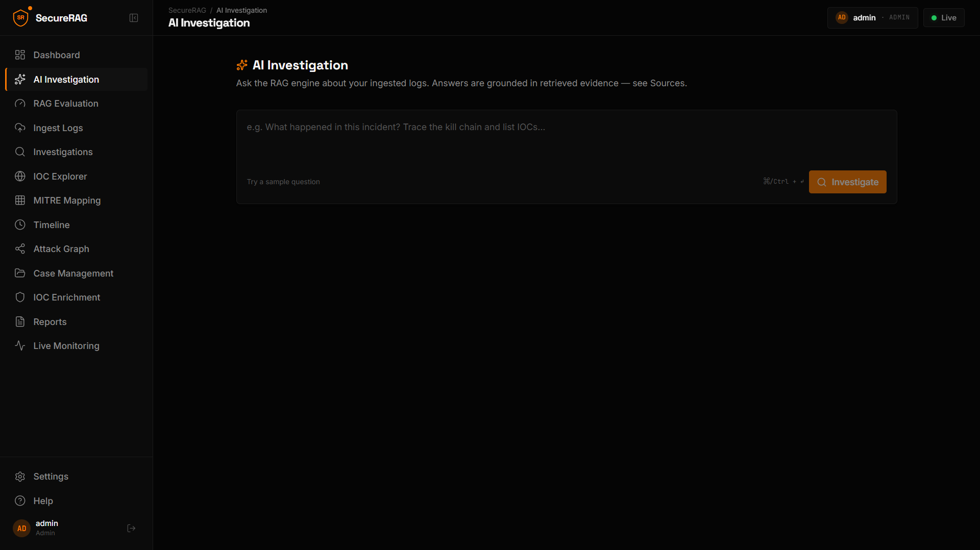
Task: Log out using the sidebar exit icon
Action: tap(131, 528)
